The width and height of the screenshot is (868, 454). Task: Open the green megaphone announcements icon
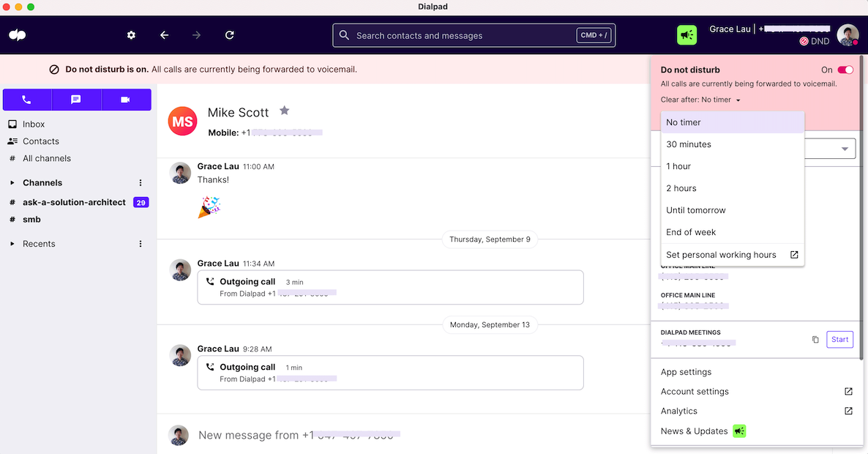tap(687, 35)
